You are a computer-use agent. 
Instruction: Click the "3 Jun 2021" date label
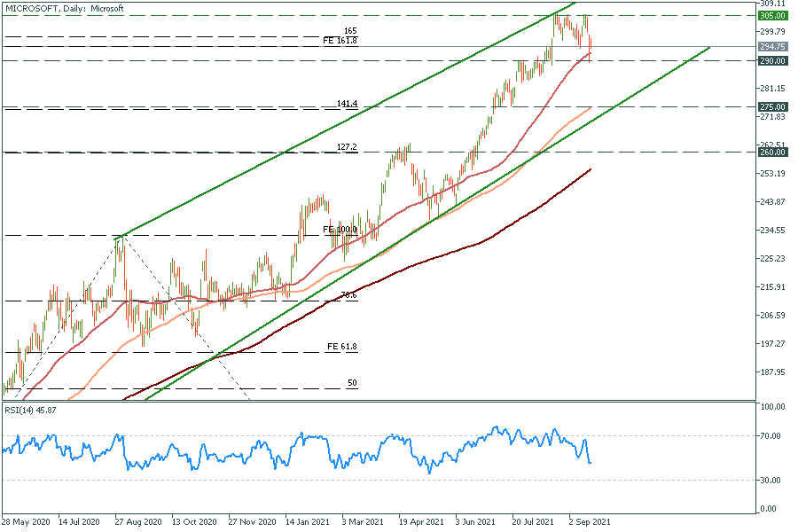(475, 522)
